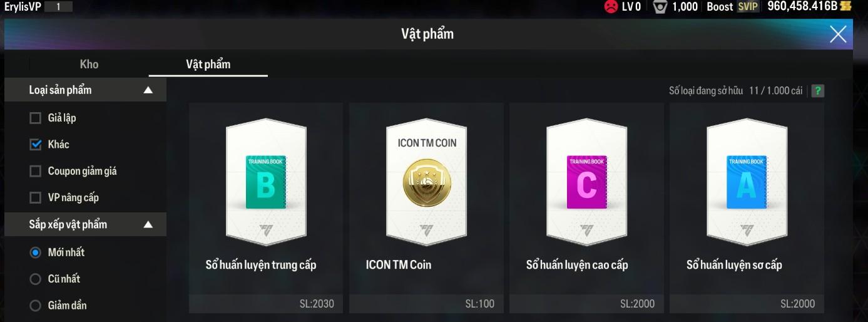Image resolution: width=868 pixels, height=322 pixels.
Task: Click the green help question mark icon
Action: [x=817, y=91]
